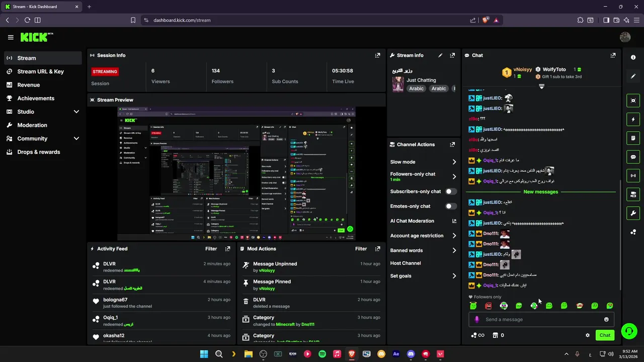Image resolution: width=644 pixels, height=362 pixels.
Task: Select Stream in the sidebar
Action: tap(43, 58)
